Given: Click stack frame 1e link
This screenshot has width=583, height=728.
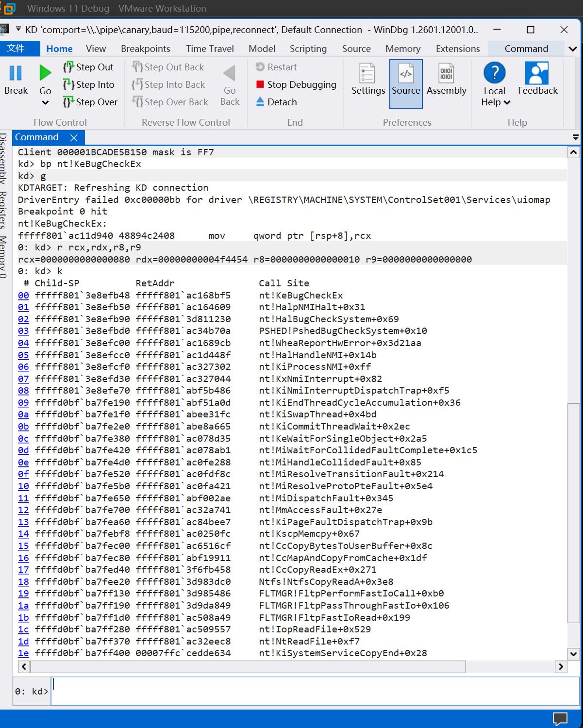Looking at the screenshot, I should click(23, 653).
